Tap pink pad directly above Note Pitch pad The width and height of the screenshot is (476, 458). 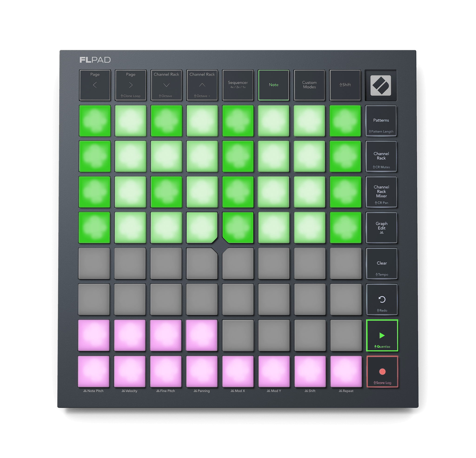[94, 335]
